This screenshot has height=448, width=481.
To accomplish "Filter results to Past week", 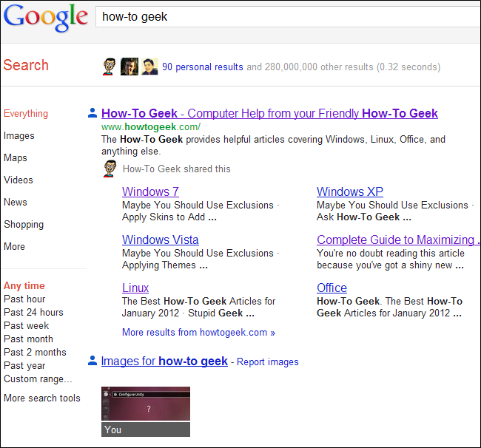I will click(27, 325).
